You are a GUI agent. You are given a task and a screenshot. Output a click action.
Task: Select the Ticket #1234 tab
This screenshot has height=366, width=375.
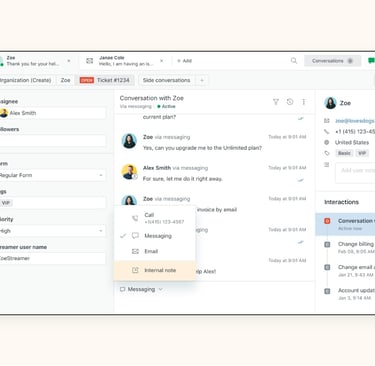point(105,80)
